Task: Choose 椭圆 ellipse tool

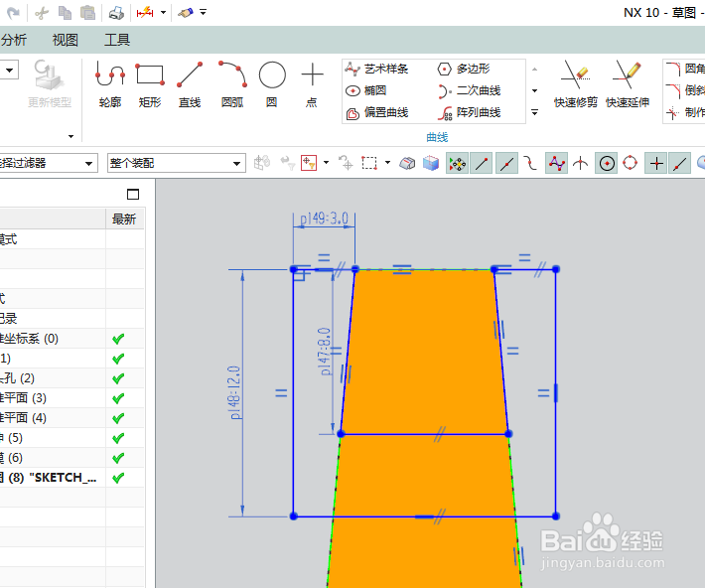Action: (366, 90)
